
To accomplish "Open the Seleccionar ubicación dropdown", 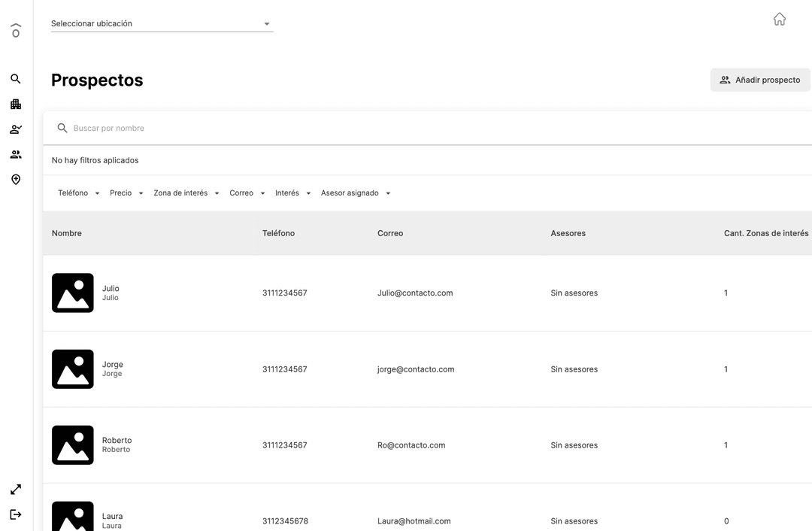I will coord(162,24).
